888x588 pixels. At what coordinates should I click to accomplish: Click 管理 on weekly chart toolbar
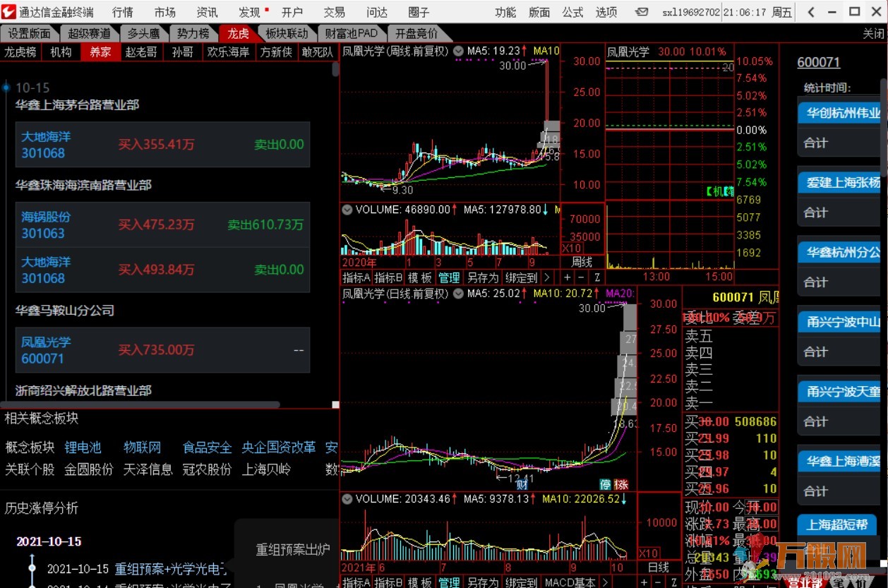pos(450,277)
